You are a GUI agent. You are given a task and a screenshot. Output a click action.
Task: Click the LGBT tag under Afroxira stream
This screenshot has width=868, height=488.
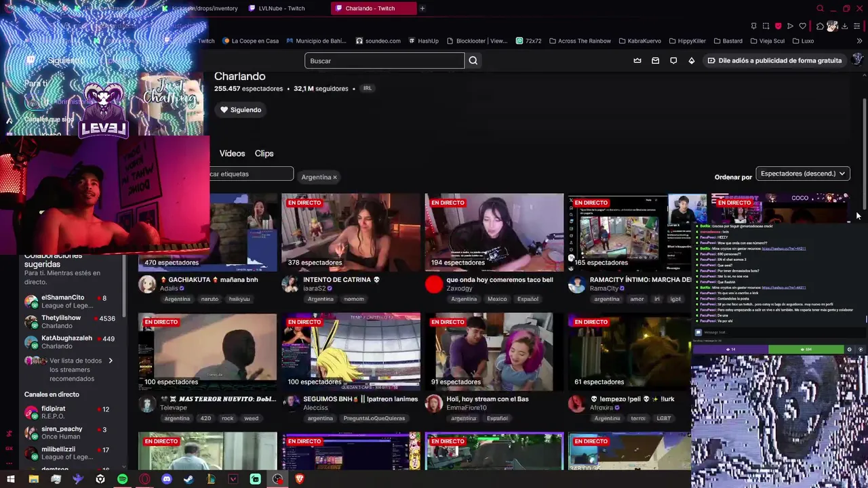(x=664, y=418)
